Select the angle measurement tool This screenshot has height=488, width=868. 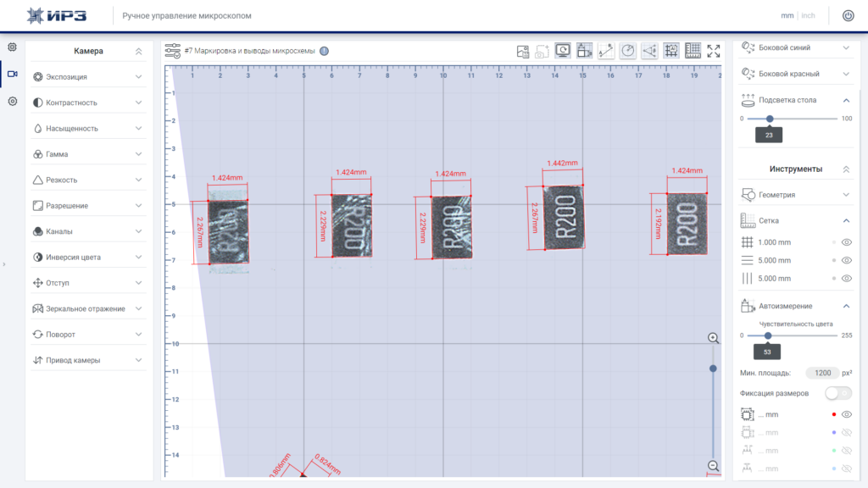pos(649,51)
